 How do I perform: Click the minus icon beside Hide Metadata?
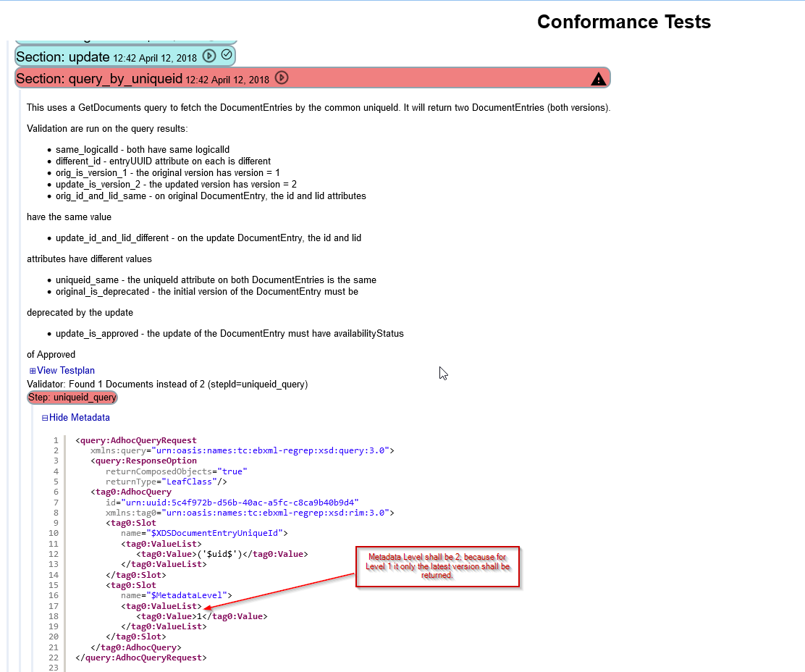pyautogui.click(x=44, y=417)
